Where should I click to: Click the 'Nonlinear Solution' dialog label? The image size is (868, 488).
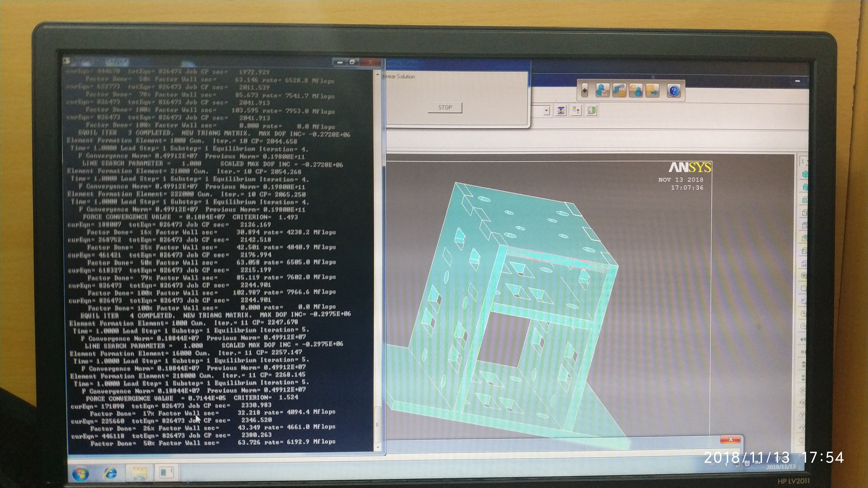click(x=400, y=76)
